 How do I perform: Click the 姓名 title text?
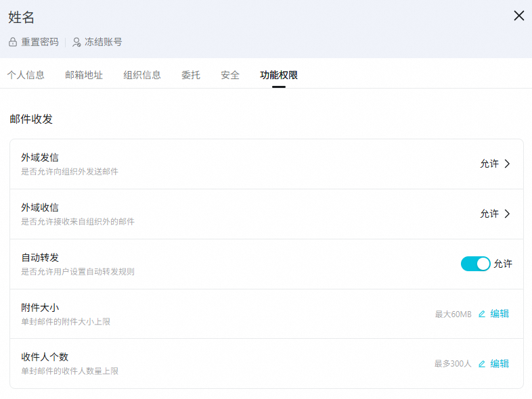point(21,18)
